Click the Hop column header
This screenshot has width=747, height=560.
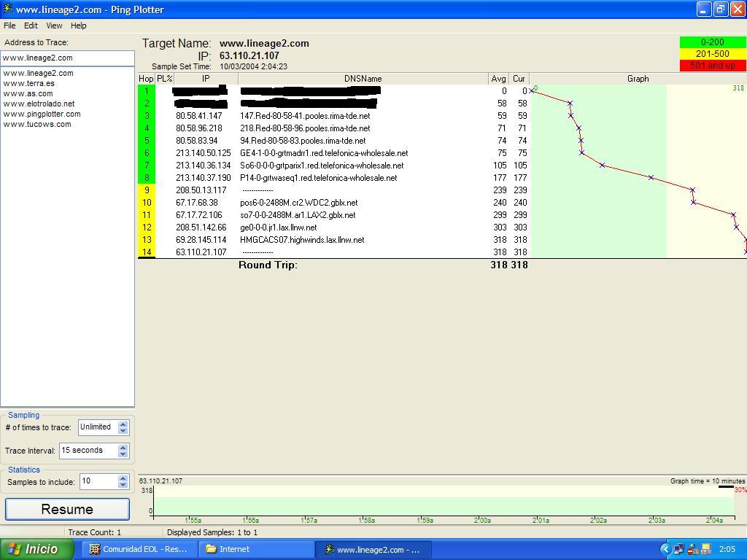146,79
